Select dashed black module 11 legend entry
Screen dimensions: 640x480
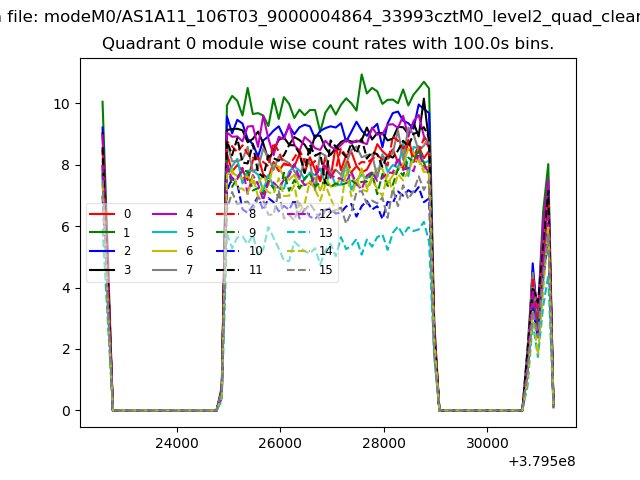tap(240, 270)
